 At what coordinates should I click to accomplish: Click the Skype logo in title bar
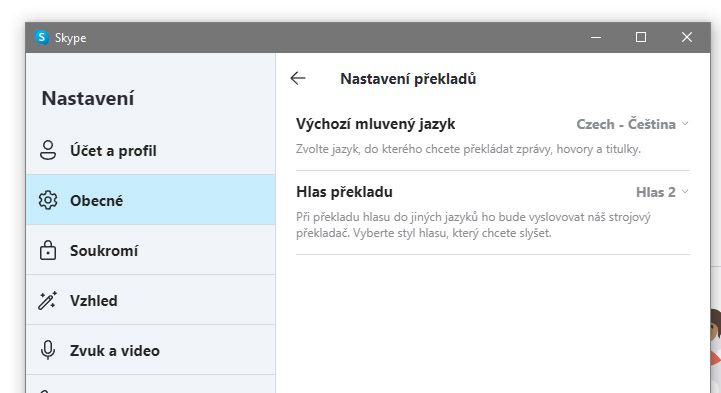(42, 37)
